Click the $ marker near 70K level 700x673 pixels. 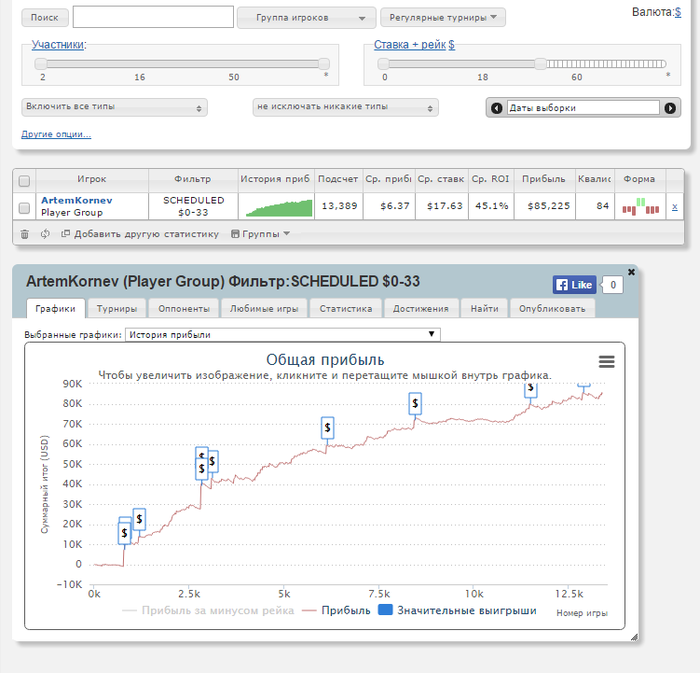pyautogui.click(x=327, y=428)
